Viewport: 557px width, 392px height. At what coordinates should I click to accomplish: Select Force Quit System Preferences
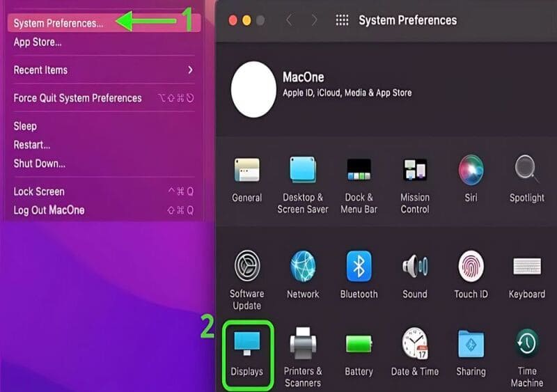(104, 98)
